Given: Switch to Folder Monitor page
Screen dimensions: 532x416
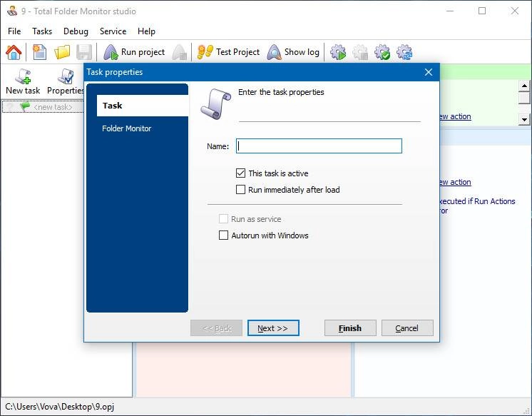Looking at the screenshot, I should [x=126, y=128].
